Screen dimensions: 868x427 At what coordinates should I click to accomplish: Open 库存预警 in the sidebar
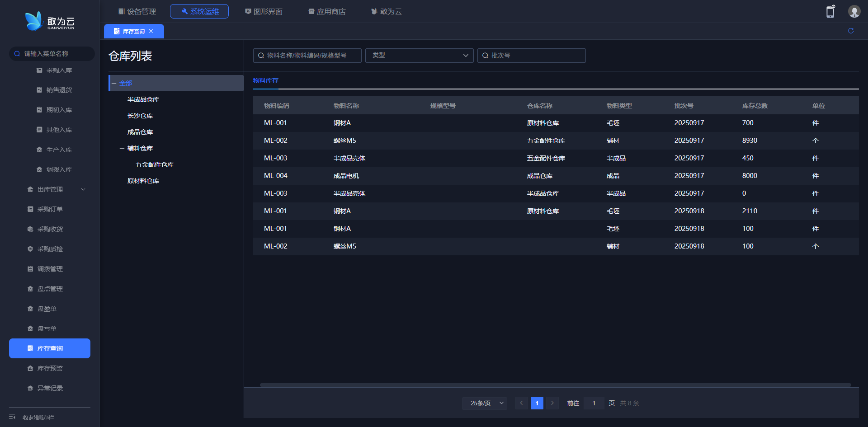[x=50, y=368]
